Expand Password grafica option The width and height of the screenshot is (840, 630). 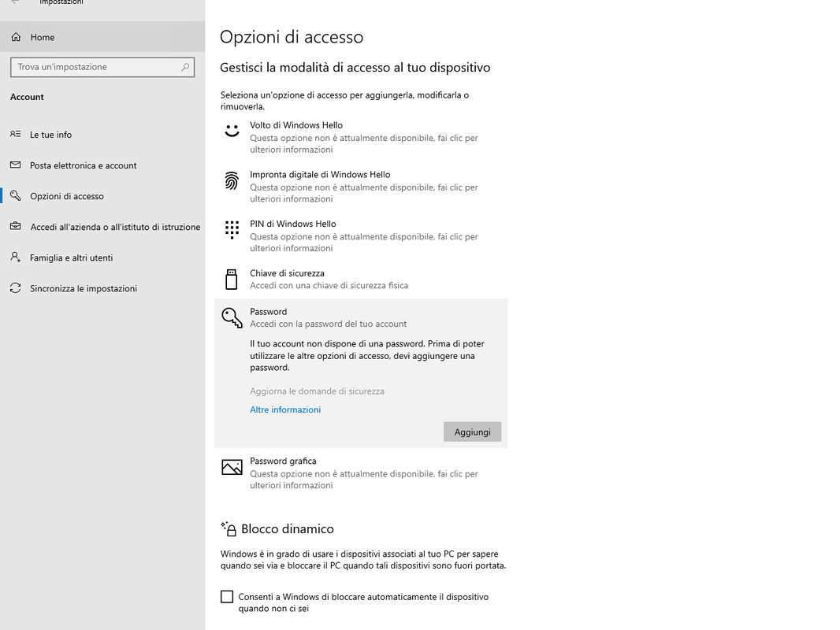pyautogui.click(x=361, y=473)
